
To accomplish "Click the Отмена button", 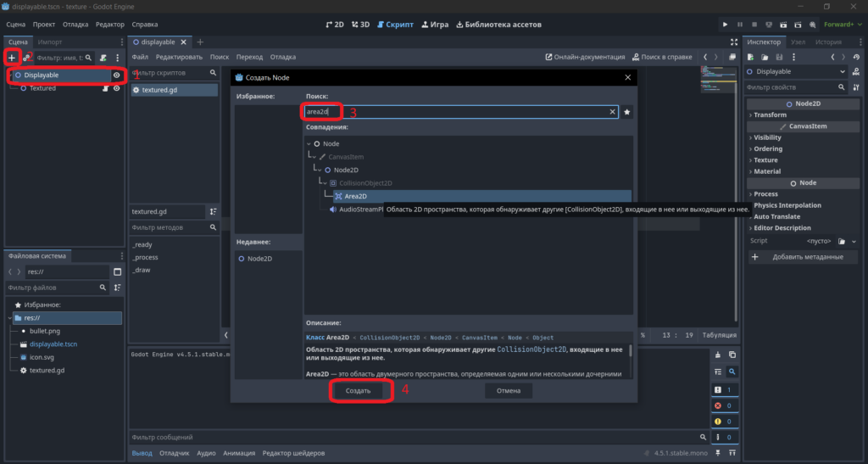I will tap(509, 391).
